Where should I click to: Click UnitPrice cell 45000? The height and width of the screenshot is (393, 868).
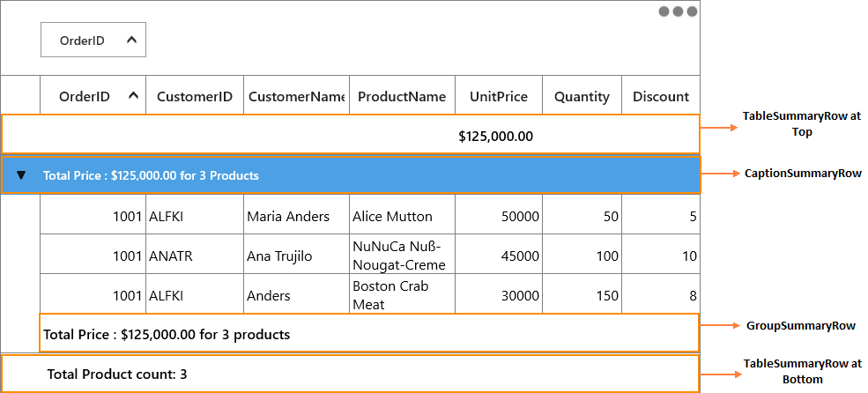click(x=499, y=254)
